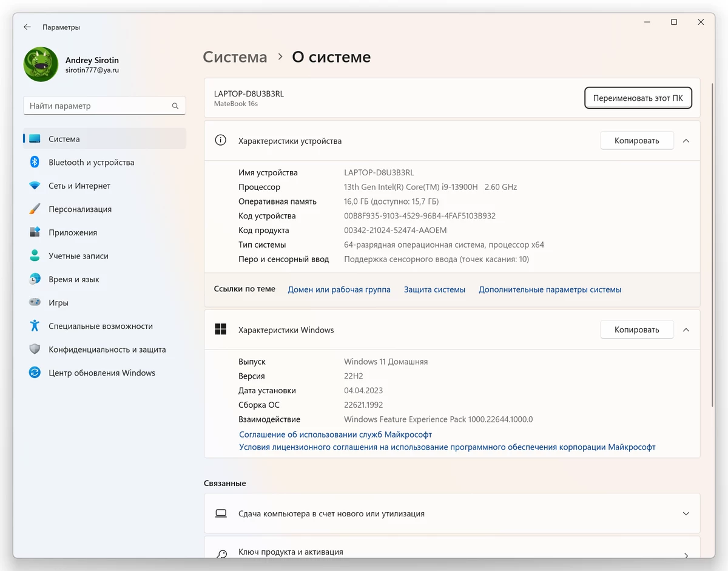Click the Игры gamepad icon
The width and height of the screenshot is (728, 571).
coord(35,302)
